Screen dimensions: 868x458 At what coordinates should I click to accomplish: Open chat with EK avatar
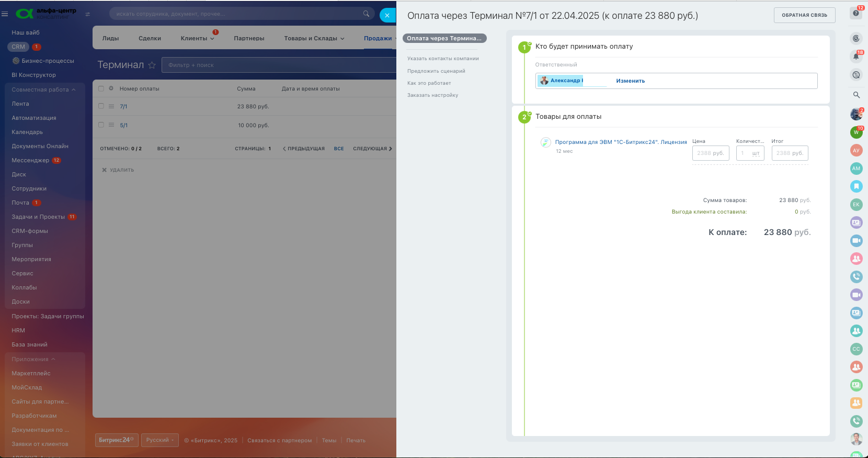pyautogui.click(x=856, y=205)
